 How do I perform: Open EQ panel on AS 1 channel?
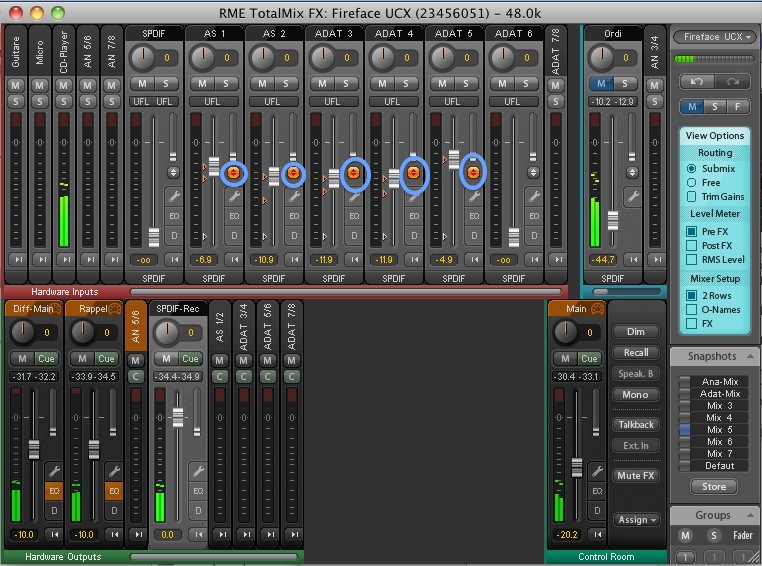pos(234,216)
